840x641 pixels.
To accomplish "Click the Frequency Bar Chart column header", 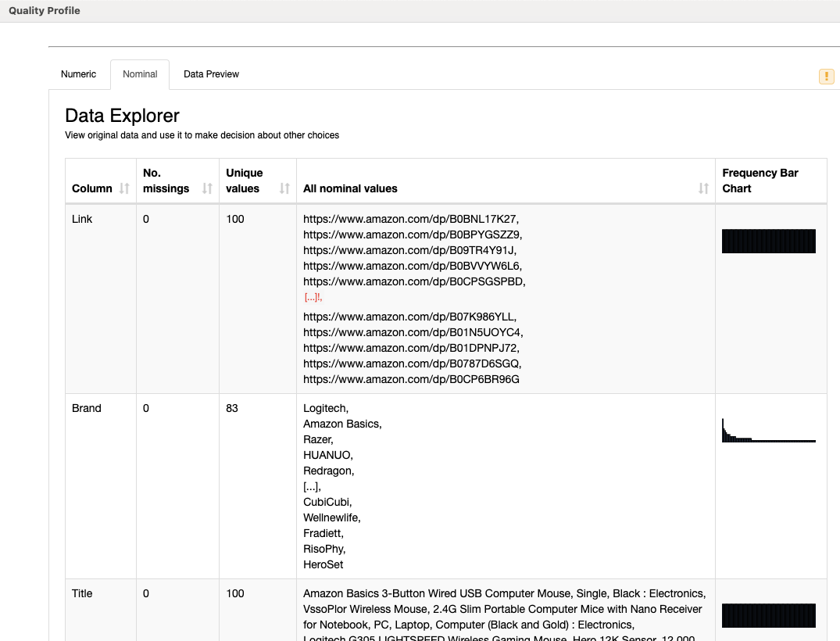I will pos(760,181).
